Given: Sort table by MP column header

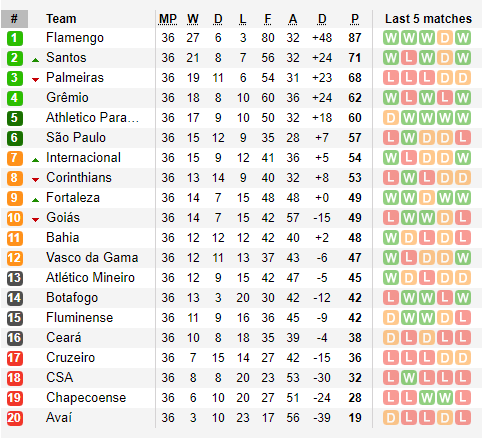Looking at the screenshot, I should pos(168,19).
